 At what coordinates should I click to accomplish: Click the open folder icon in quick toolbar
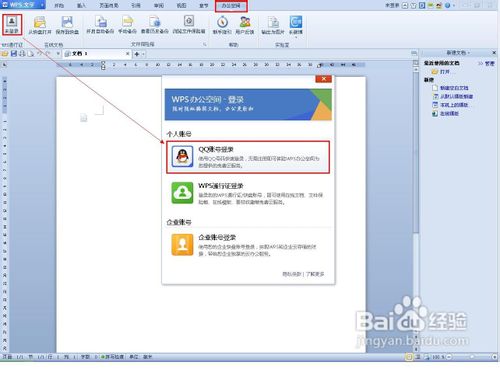coord(5,54)
